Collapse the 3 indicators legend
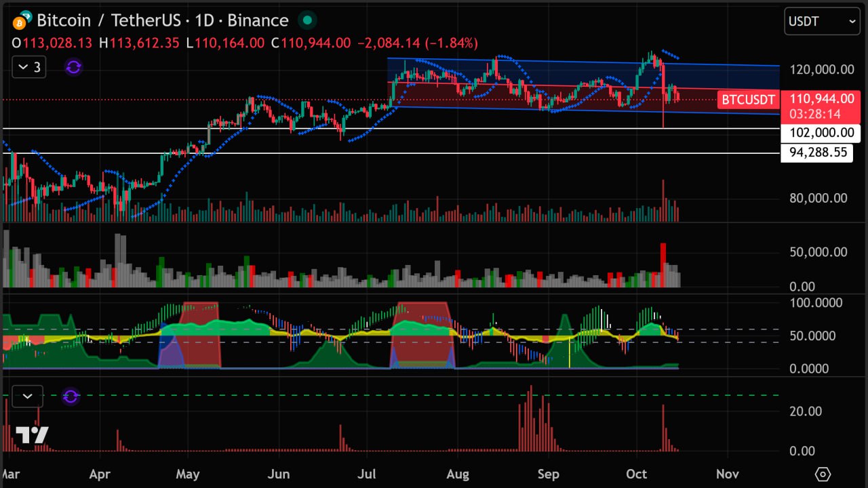 click(29, 67)
